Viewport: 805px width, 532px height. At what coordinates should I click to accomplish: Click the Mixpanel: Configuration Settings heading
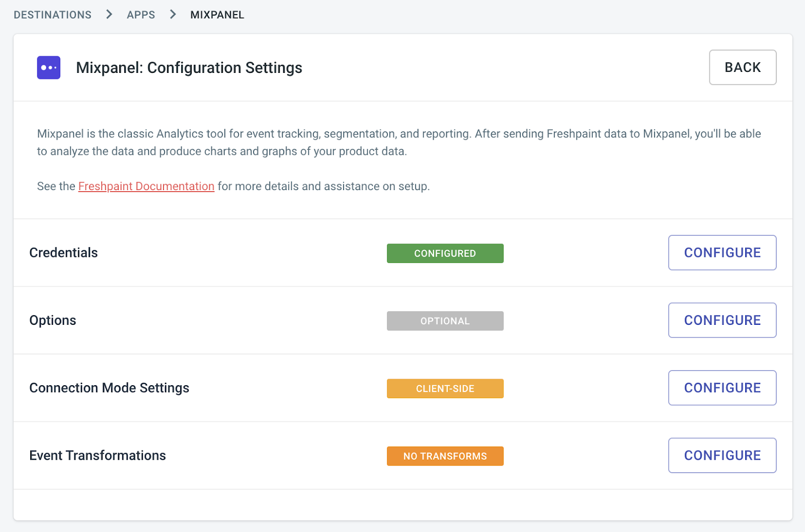pos(189,67)
